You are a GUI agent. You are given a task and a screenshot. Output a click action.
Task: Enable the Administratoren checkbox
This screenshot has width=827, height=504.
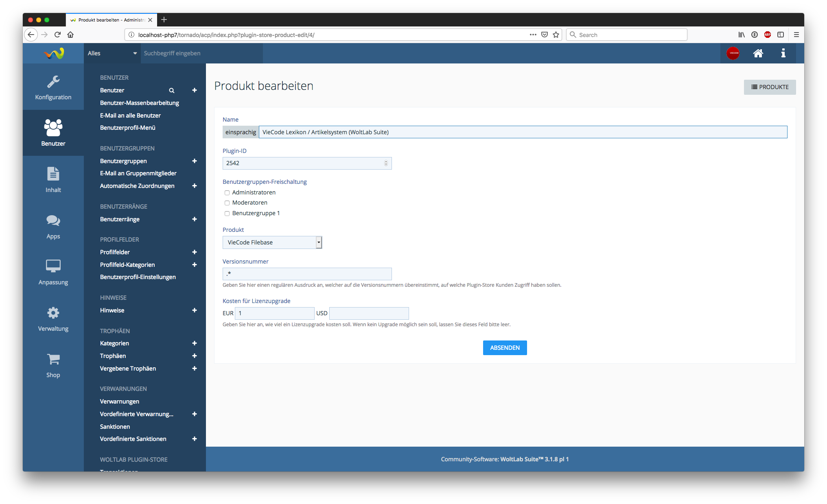pyautogui.click(x=227, y=193)
